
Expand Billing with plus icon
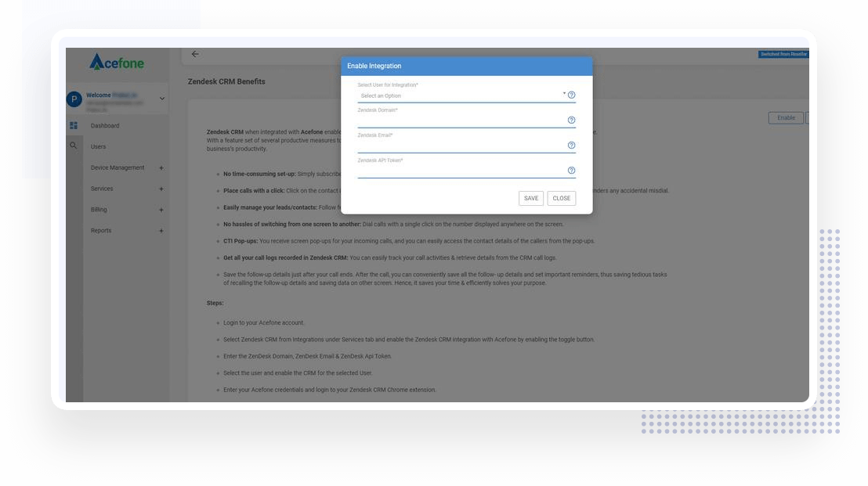pyautogui.click(x=161, y=210)
